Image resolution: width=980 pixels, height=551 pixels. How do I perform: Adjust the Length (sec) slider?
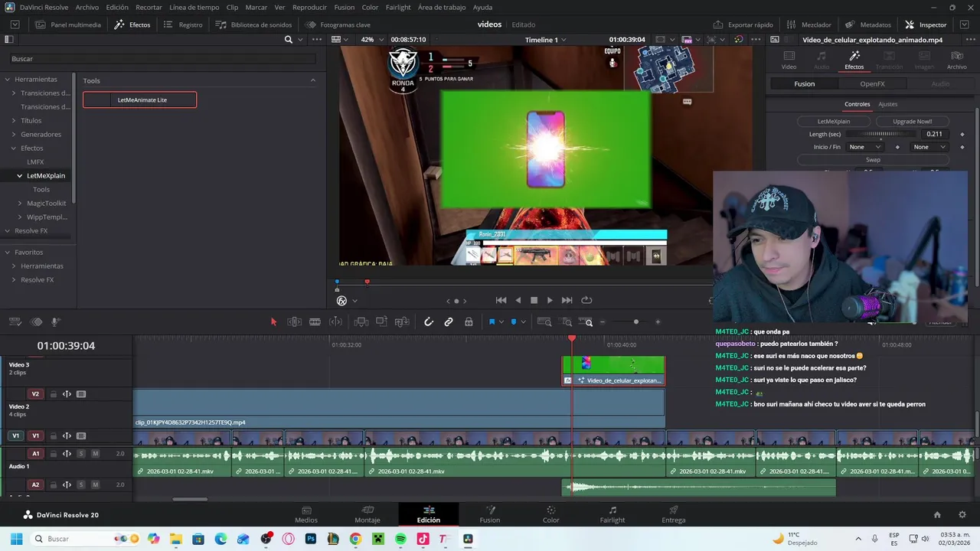click(x=879, y=134)
